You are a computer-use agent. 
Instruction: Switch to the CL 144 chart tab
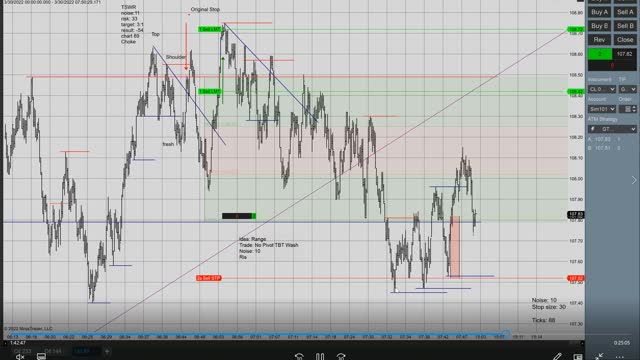tap(53, 351)
